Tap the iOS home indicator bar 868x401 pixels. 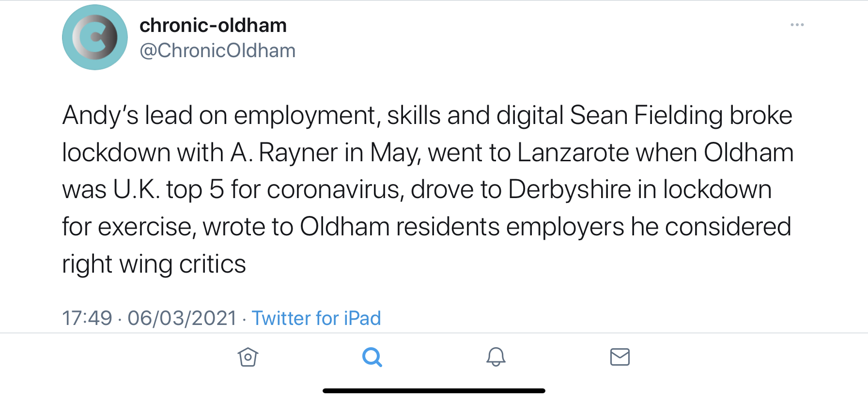434,390
